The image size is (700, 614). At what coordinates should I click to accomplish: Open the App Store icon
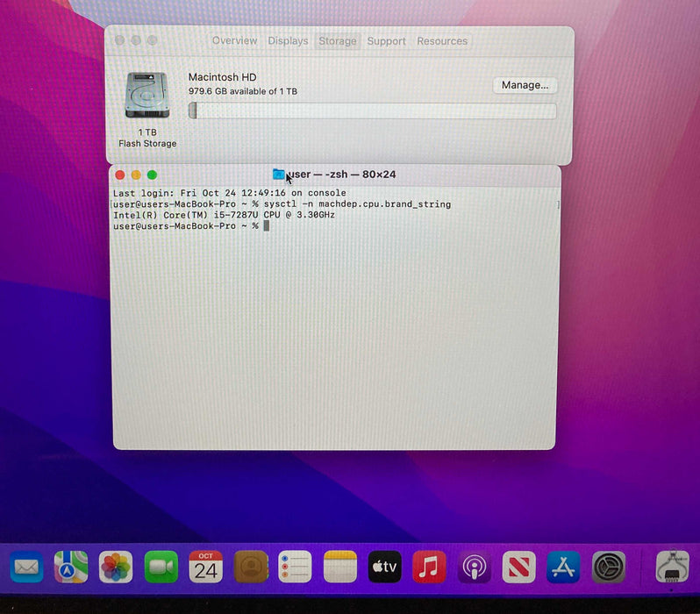(563, 568)
